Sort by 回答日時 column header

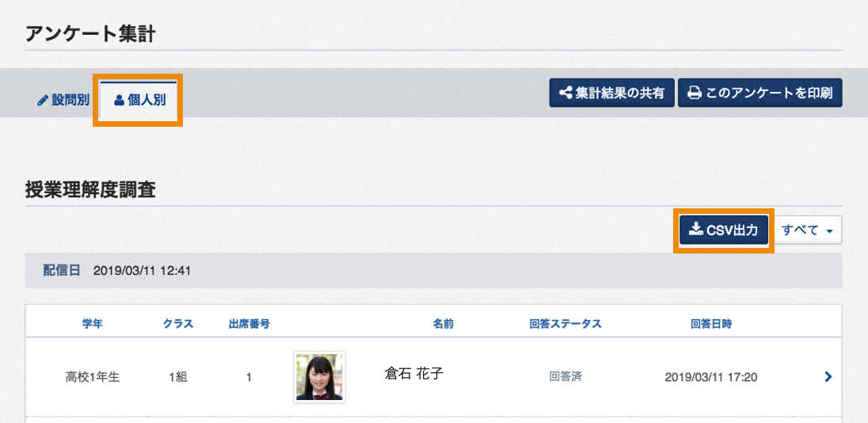pyautogui.click(x=710, y=324)
